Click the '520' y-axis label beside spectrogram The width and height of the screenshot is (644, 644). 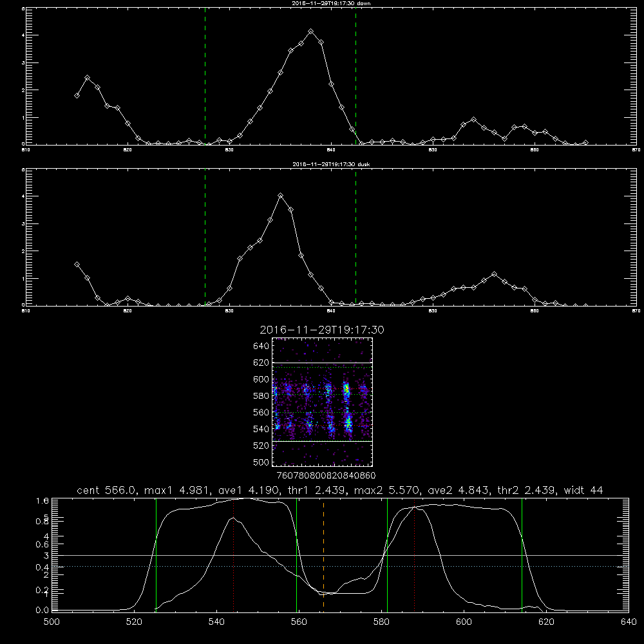tap(261, 446)
